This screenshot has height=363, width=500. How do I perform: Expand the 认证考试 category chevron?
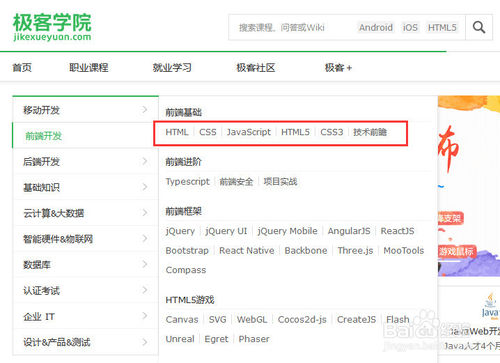click(x=145, y=290)
